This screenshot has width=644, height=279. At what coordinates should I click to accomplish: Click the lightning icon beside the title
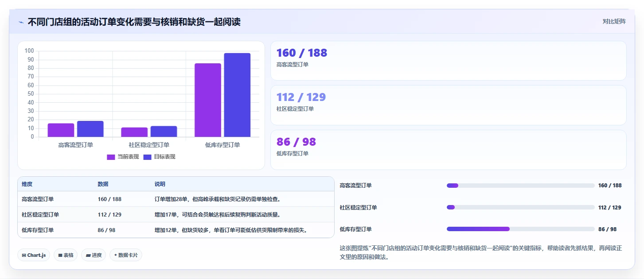click(21, 22)
